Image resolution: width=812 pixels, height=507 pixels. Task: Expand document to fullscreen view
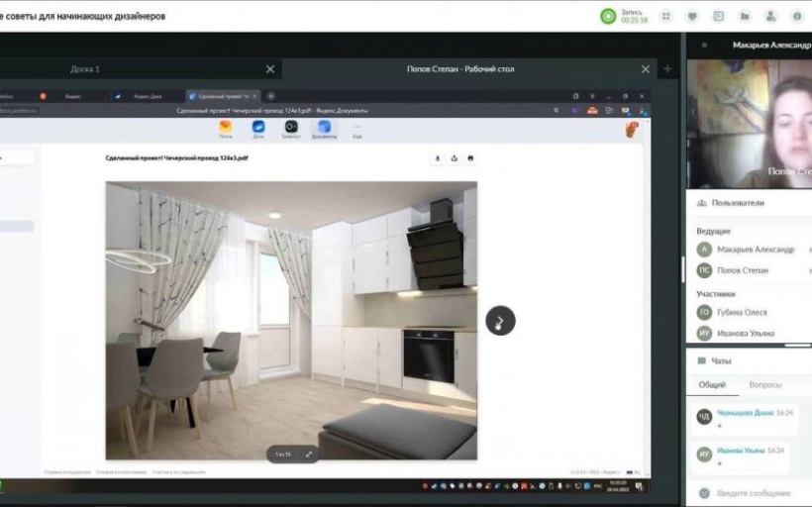tap(309, 455)
